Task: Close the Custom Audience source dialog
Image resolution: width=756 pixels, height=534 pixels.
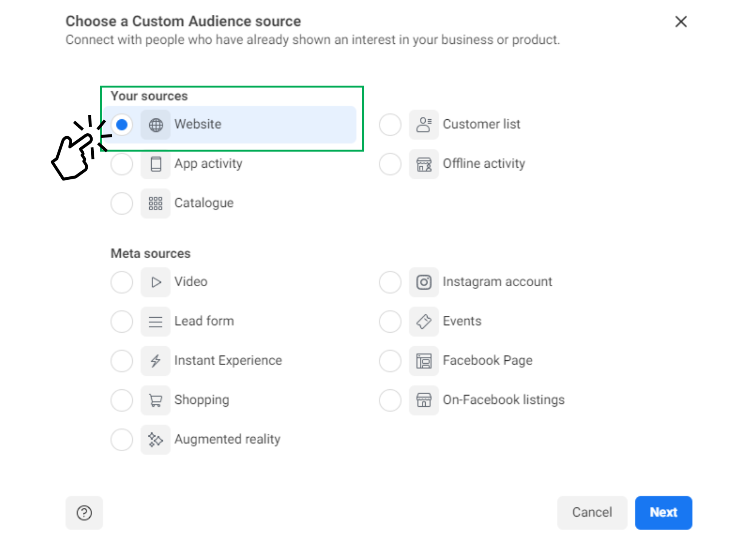Action: tap(681, 22)
